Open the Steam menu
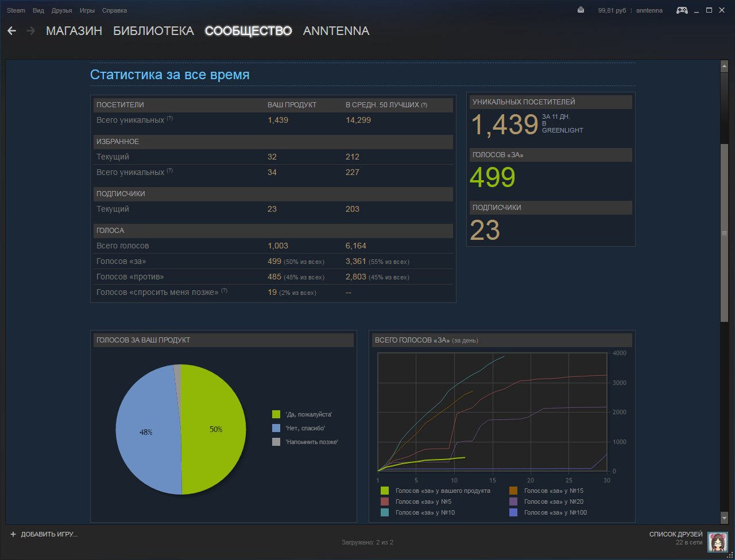735x560 pixels. click(16, 10)
